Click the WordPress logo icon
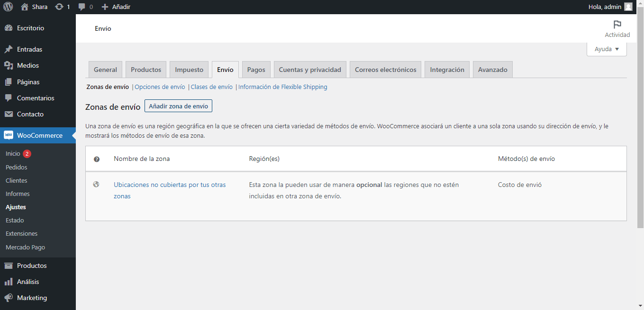 coord(8,7)
